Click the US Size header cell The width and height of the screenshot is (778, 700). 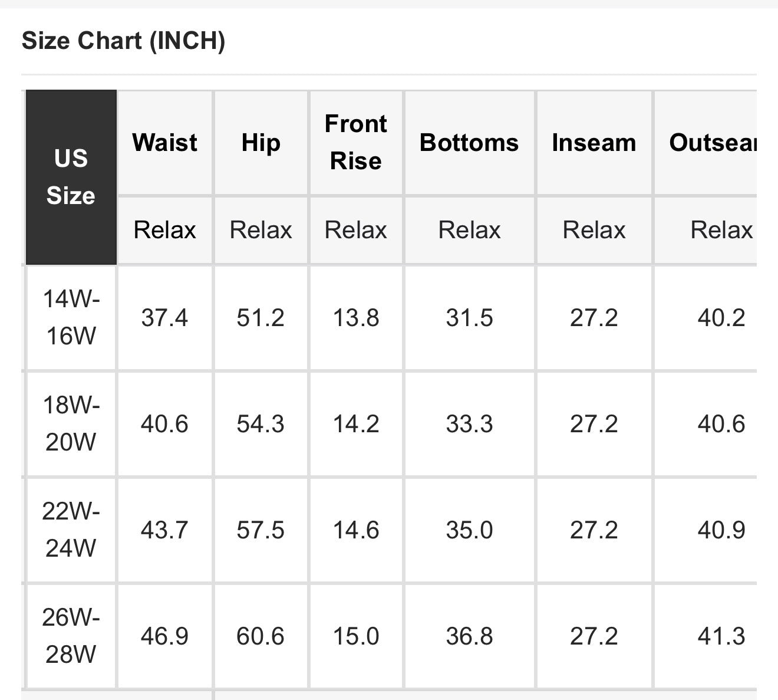(x=71, y=177)
